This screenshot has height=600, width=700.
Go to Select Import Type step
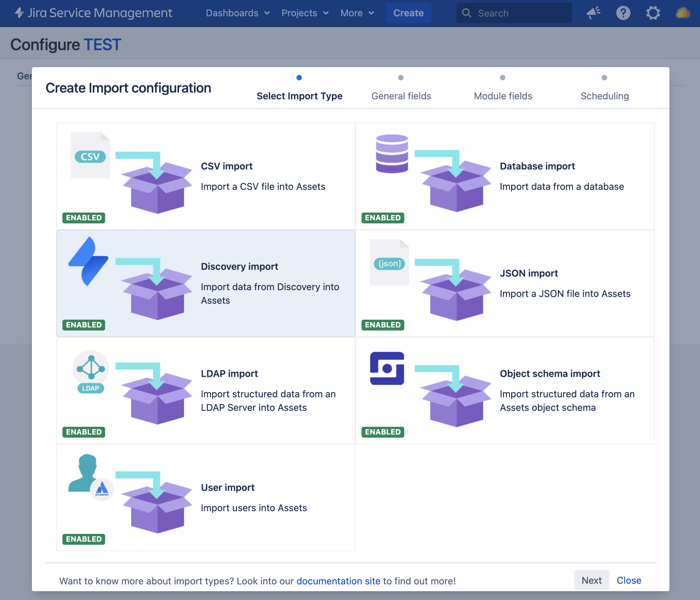(x=299, y=96)
